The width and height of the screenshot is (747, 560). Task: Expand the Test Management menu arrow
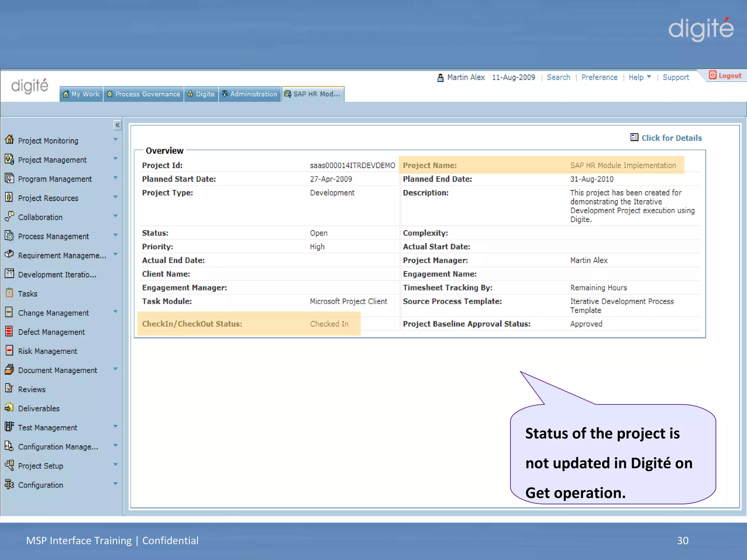pyautogui.click(x=115, y=426)
